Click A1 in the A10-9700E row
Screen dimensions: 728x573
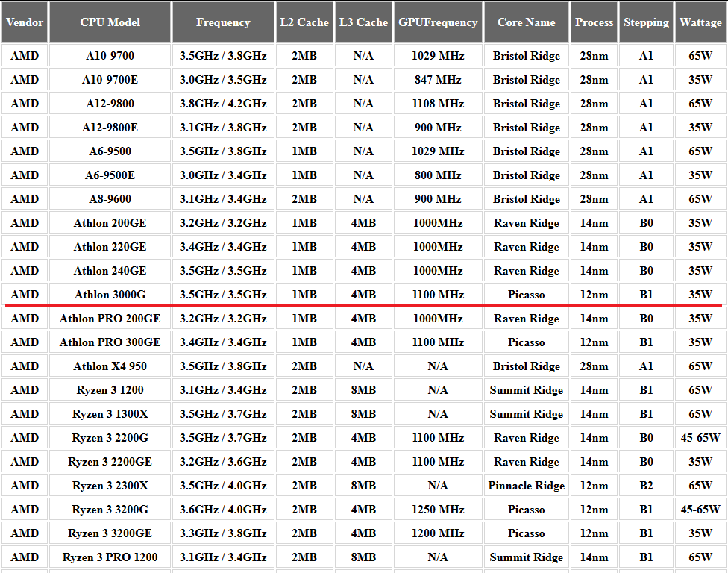coord(646,79)
